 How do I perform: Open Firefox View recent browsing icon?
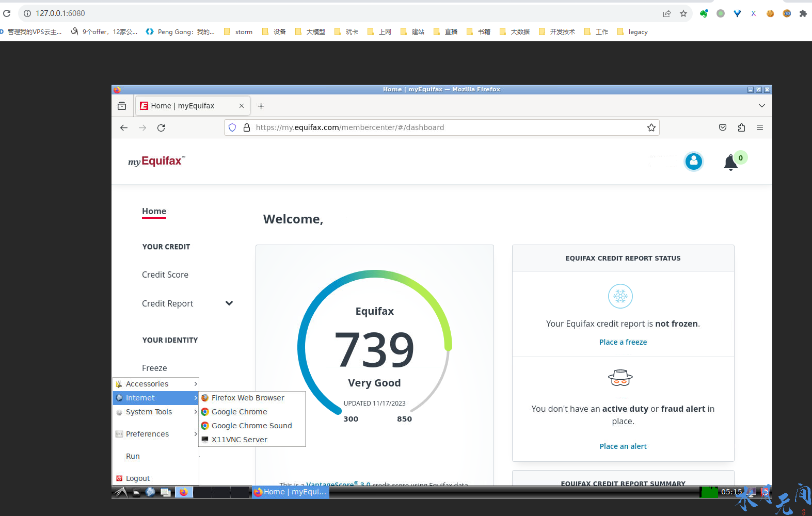pyautogui.click(x=122, y=106)
